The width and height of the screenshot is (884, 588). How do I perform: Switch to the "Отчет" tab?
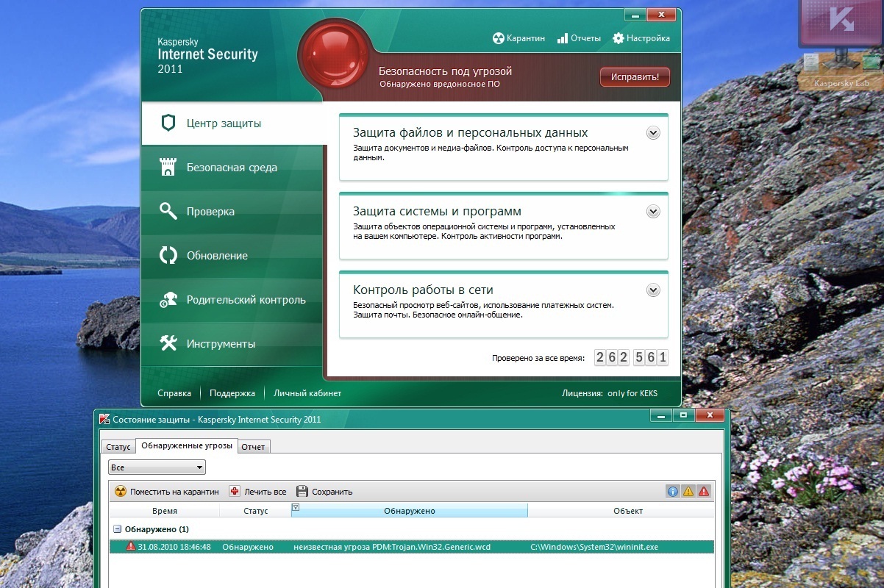pos(254,447)
